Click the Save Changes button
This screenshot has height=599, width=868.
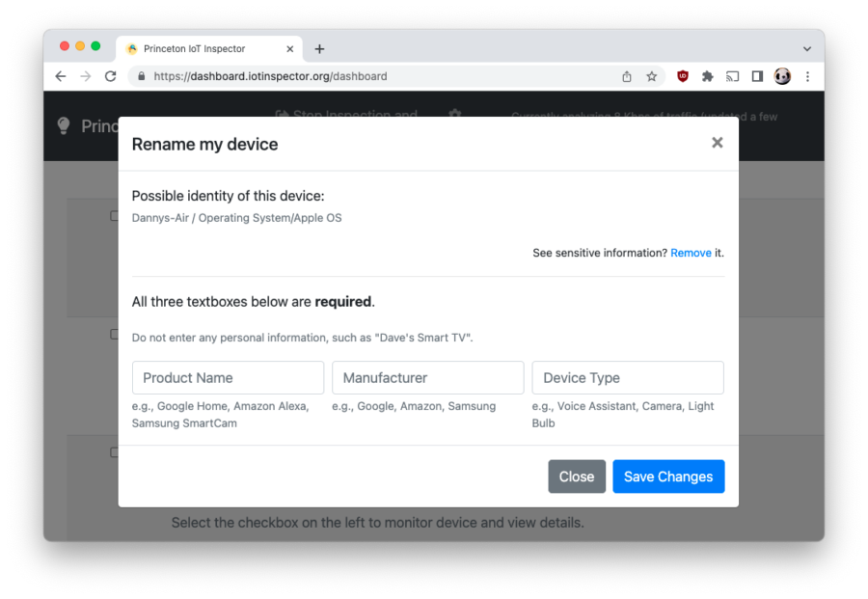pyautogui.click(x=668, y=476)
